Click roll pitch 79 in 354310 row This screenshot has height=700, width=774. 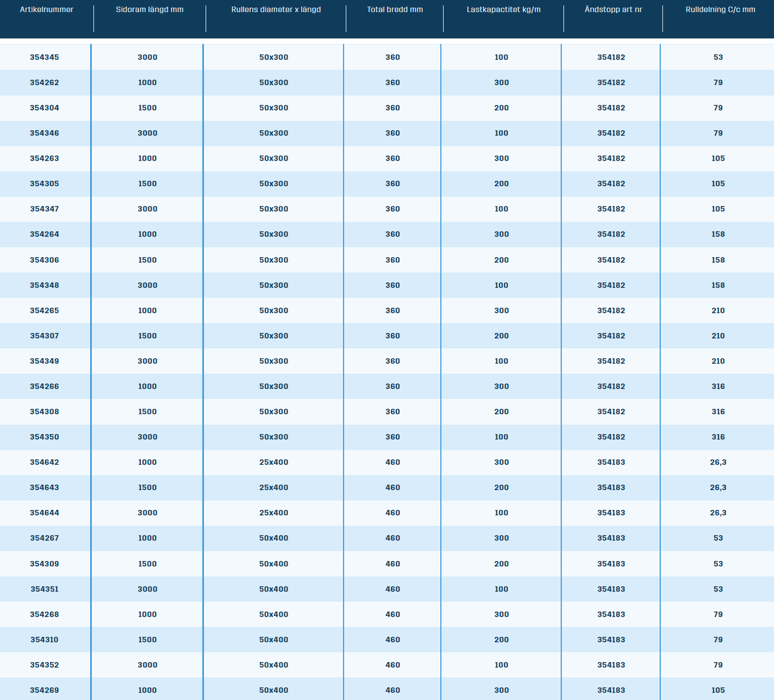click(x=718, y=640)
